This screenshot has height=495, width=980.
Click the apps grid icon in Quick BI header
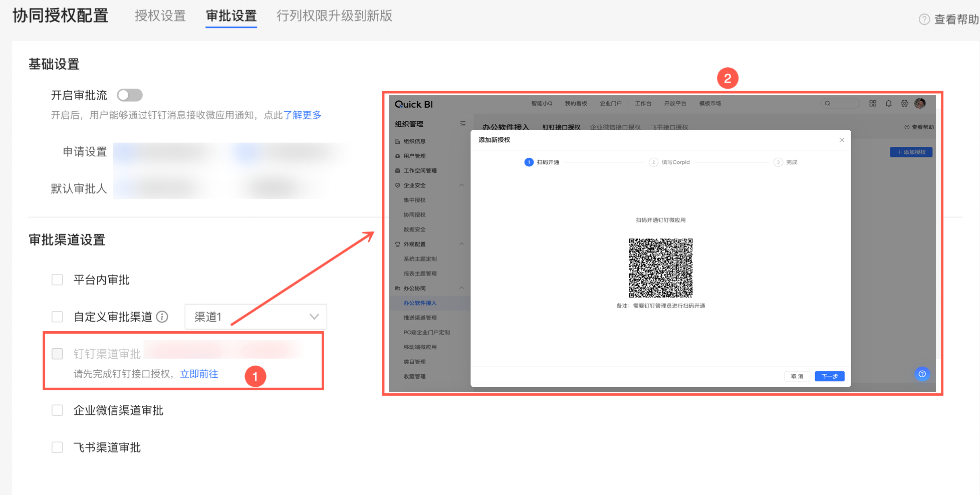873,103
